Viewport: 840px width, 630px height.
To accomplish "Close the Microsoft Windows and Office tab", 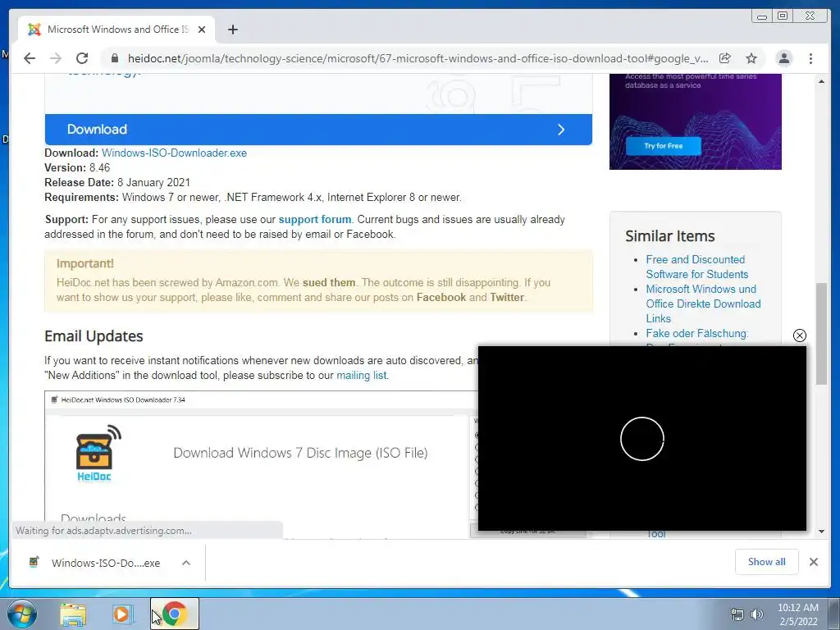I will tap(202, 30).
